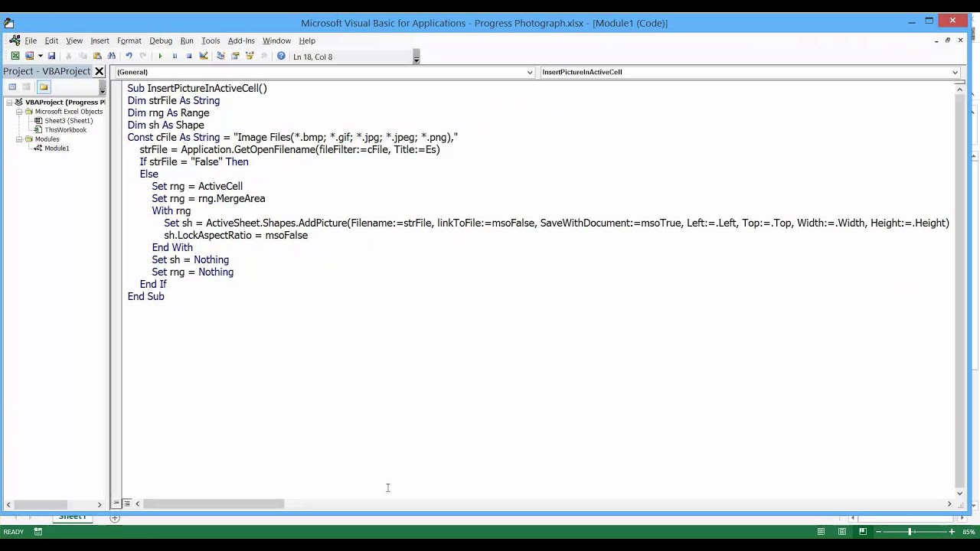Image resolution: width=980 pixels, height=551 pixels.
Task: Select the Microsoft Excel Objects folder label
Action: [68, 112]
